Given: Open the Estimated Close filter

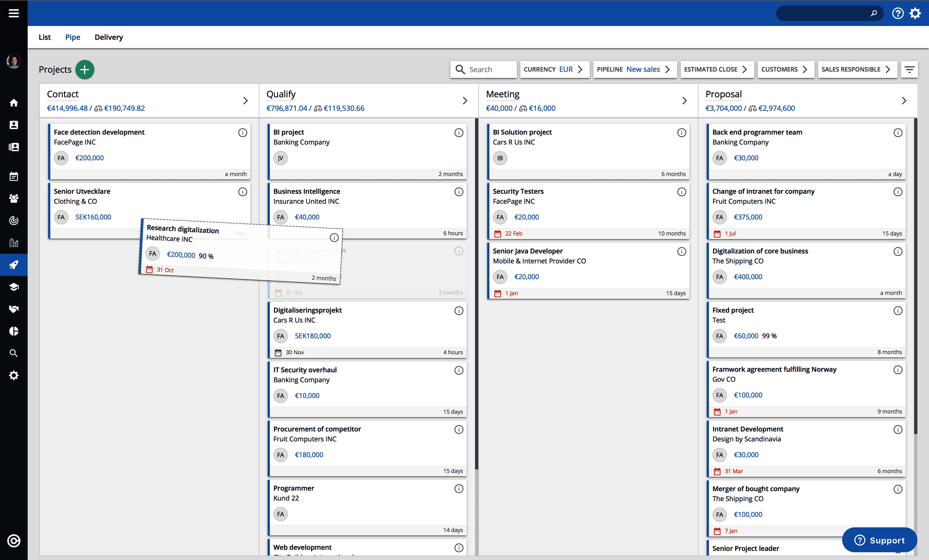Looking at the screenshot, I should pos(716,70).
